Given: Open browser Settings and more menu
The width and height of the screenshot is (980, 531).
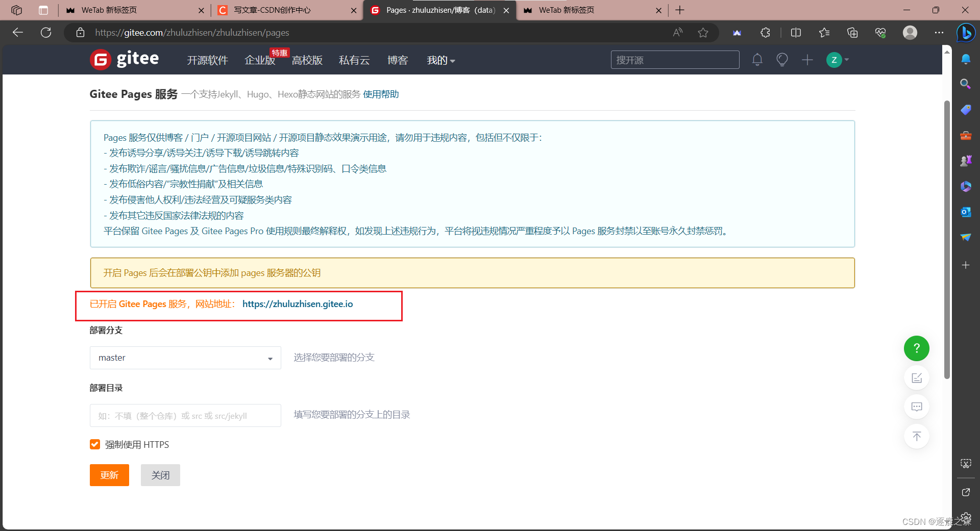Looking at the screenshot, I should (x=939, y=33).
